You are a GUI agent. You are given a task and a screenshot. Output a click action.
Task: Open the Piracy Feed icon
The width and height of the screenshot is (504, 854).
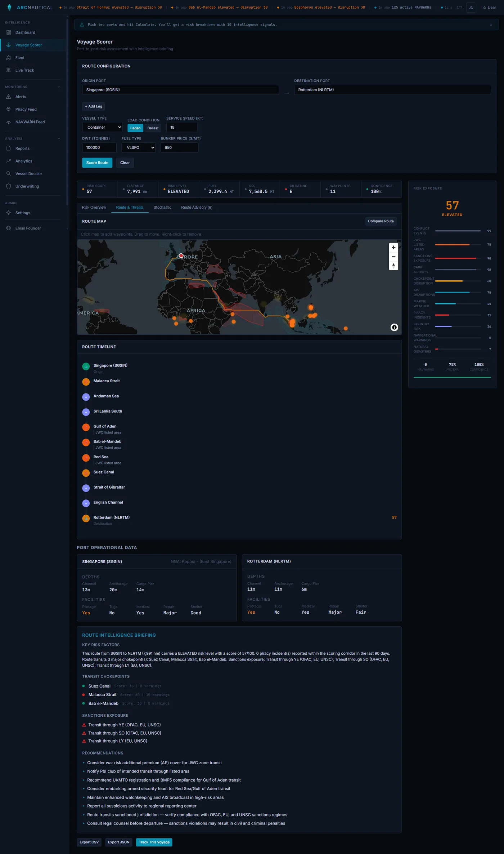[x=9, y=109]
